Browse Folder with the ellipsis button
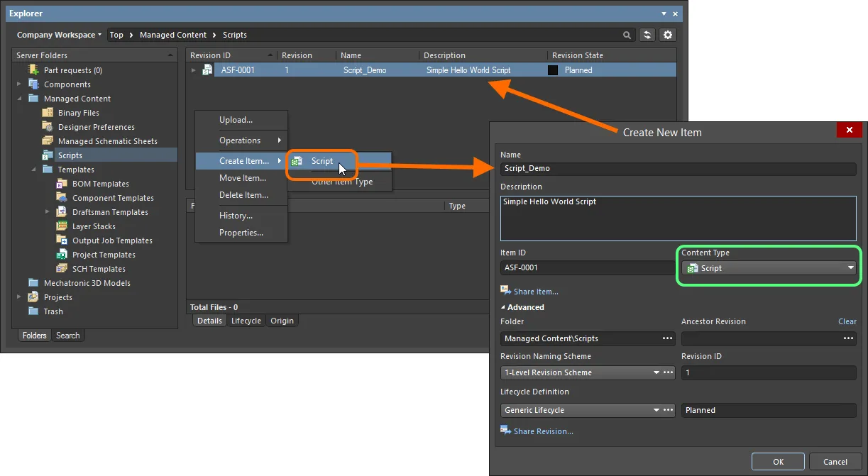 coord(668,338)
